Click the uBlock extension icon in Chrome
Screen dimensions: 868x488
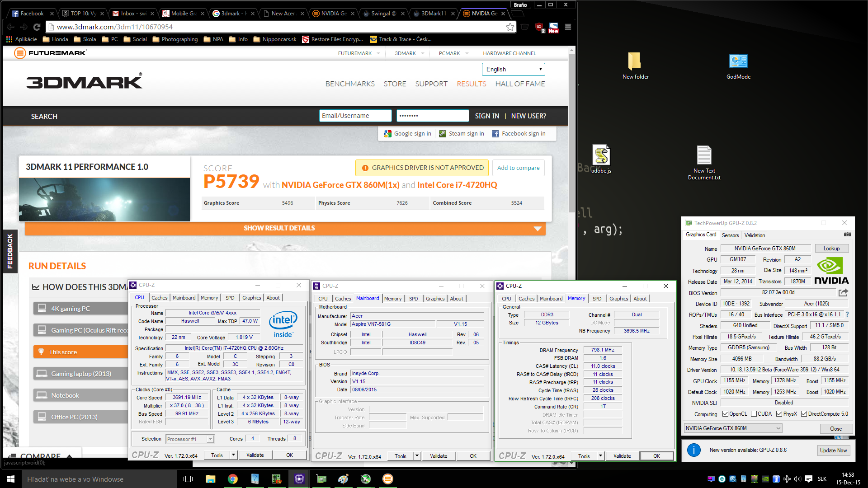coord(540,27)
